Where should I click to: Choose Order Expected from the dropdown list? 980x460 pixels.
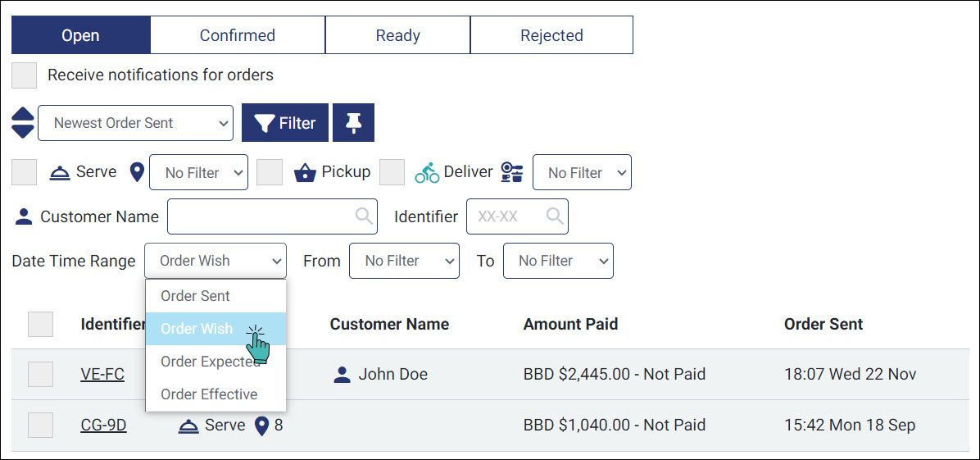pyautogui.click(x=216, y=361)
